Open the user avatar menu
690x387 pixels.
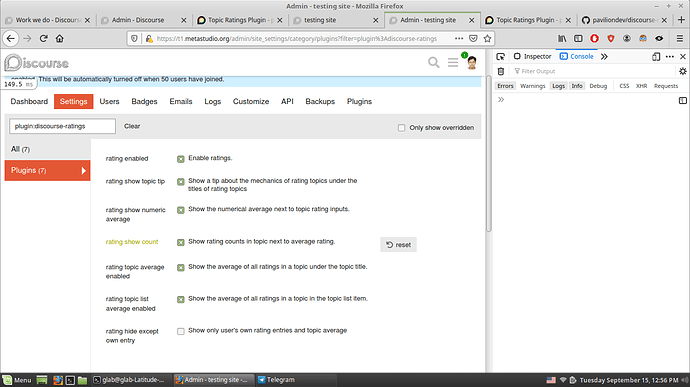[472, 63]
